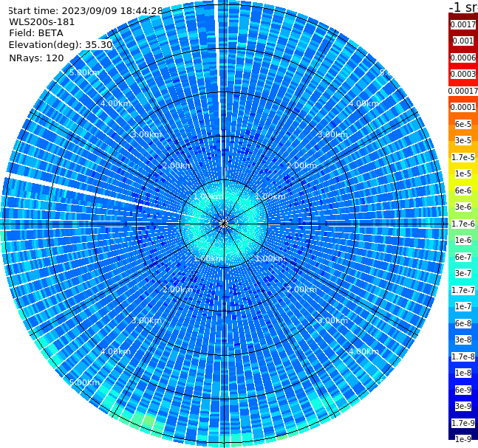Select the WLS200s-181 instrument label
The image size is (478, 448).
pyautogui.click(x=42, y=22)
